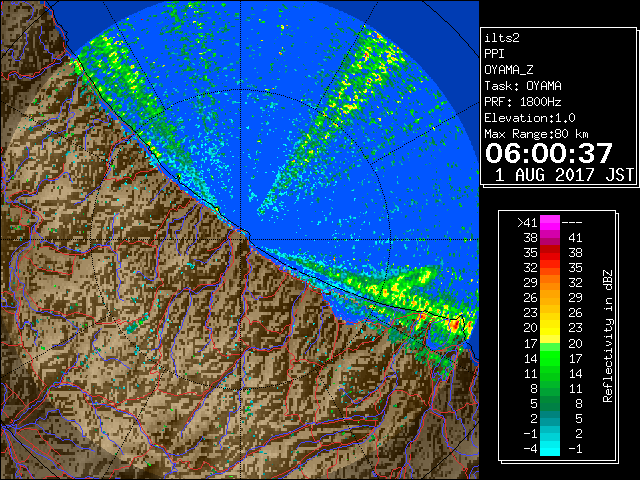Screen dimensions: 640x480
Task: Click the '41' legend label
Action: coord(575,238)
